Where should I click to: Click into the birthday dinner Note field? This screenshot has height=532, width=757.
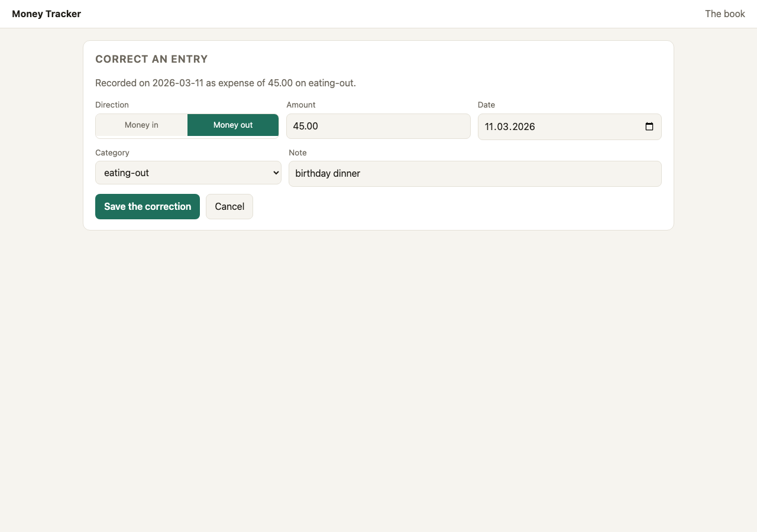(475, 173)
